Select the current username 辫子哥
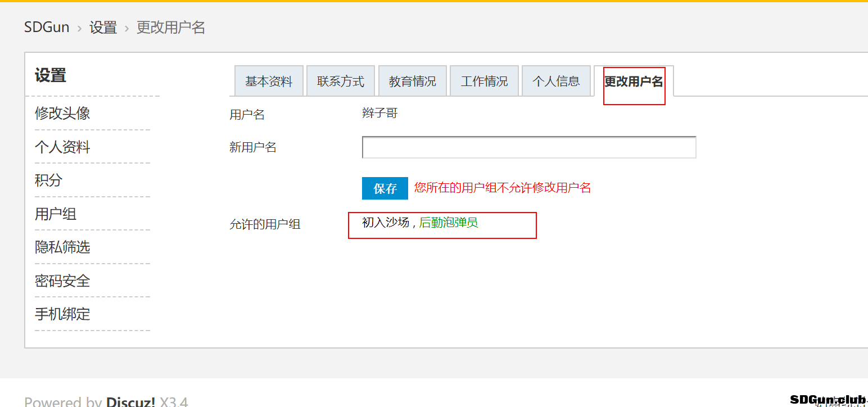This screenshot has width=868, height=407. [380, 114]
